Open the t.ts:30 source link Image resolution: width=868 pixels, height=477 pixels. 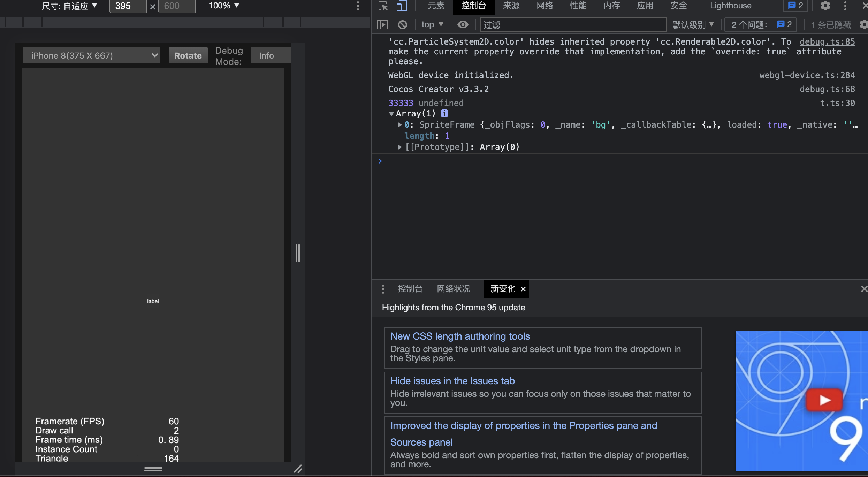tap(837, 103)
